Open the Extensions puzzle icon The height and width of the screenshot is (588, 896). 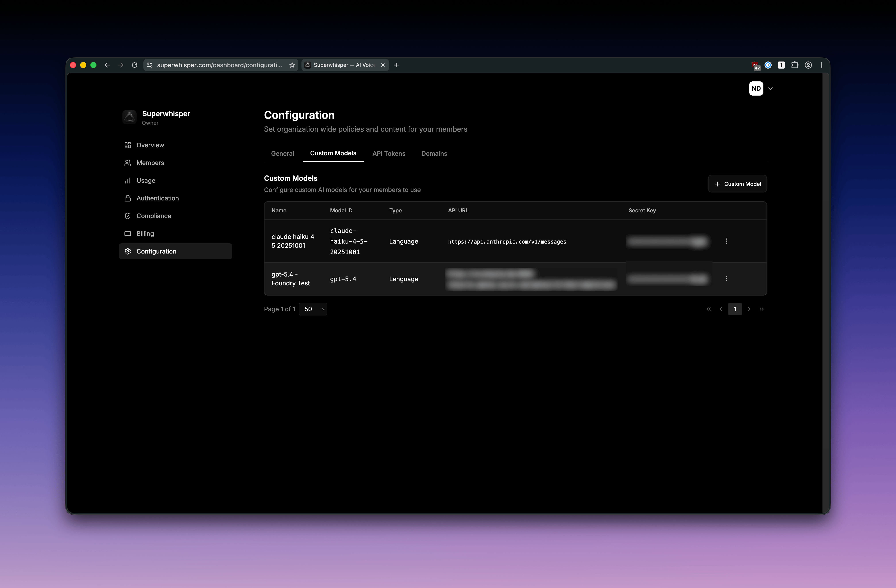pyautogui.click(x=795, y=65)
